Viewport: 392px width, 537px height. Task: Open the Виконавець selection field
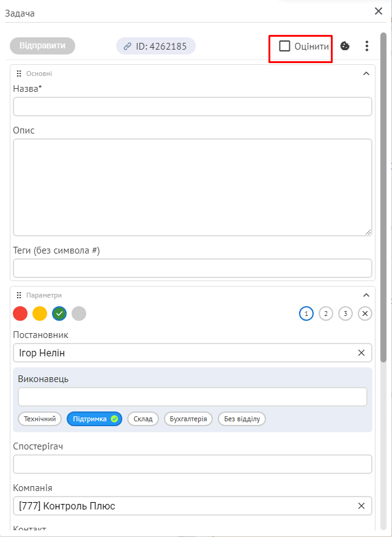point(193,397)
